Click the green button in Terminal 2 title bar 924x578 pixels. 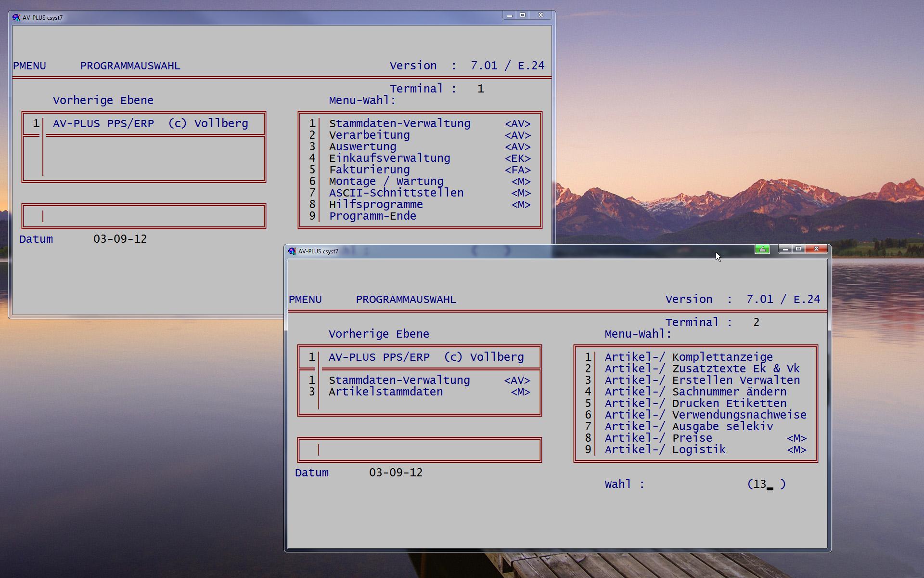point(762,249)
